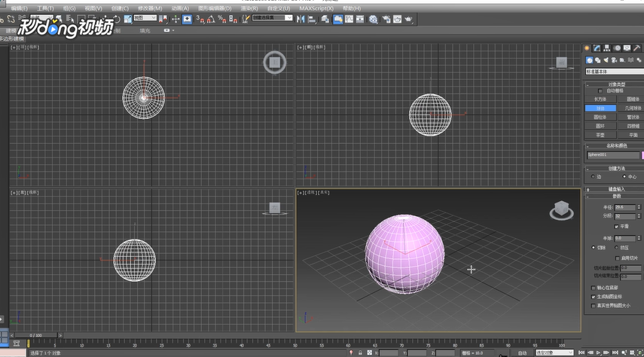Switch to the Hierarchy panel tab
This screenshot has width=644, height=357.
tap(607, 48)
